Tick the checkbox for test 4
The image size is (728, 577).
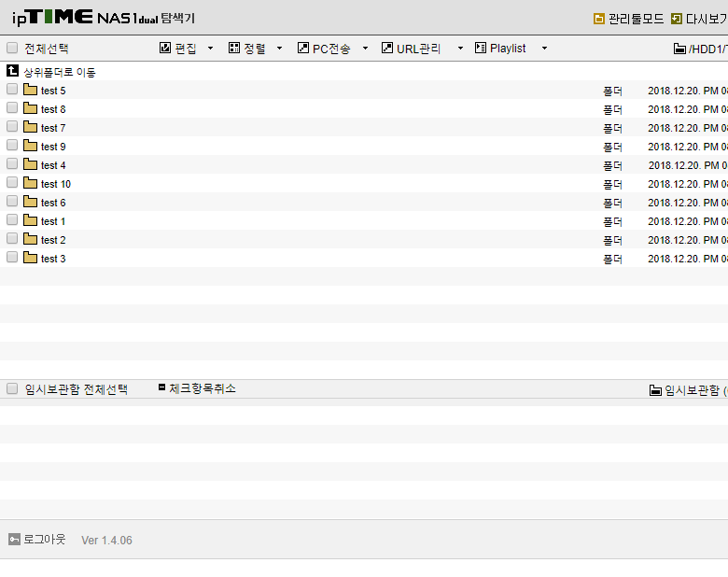coord(12,163)
